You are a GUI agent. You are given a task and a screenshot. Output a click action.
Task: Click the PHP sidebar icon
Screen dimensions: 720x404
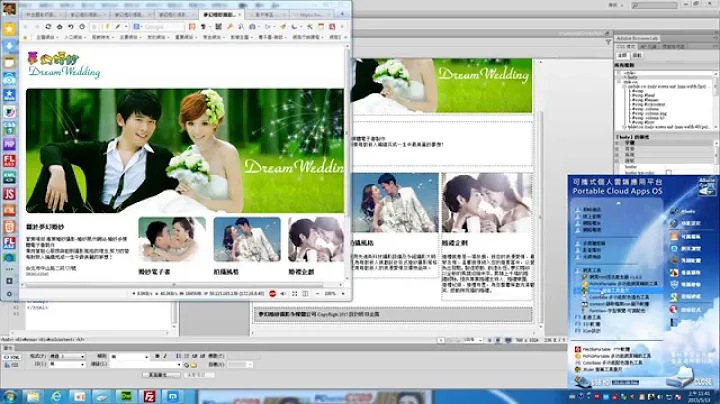[9, 144]
